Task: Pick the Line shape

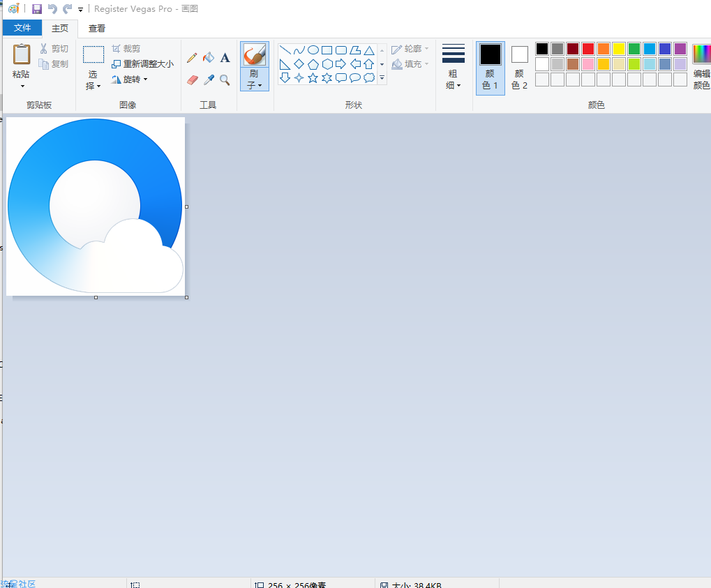Action: point(285,50)
